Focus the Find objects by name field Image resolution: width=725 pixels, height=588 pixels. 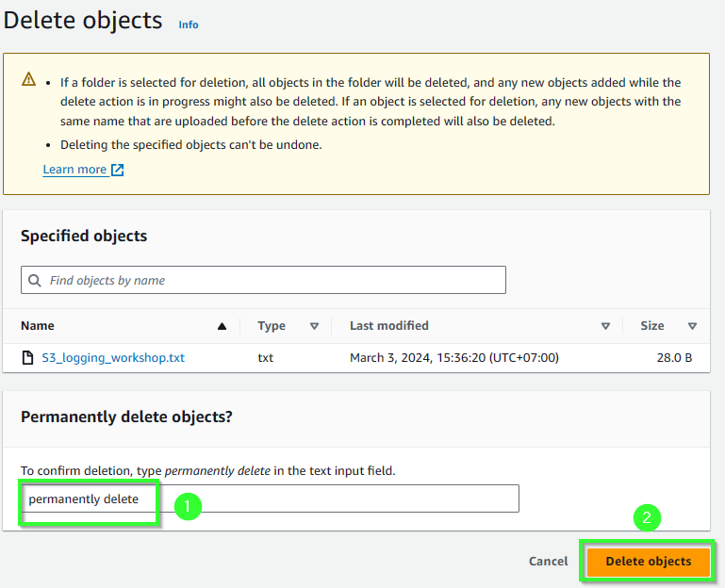tap(263, 280)
